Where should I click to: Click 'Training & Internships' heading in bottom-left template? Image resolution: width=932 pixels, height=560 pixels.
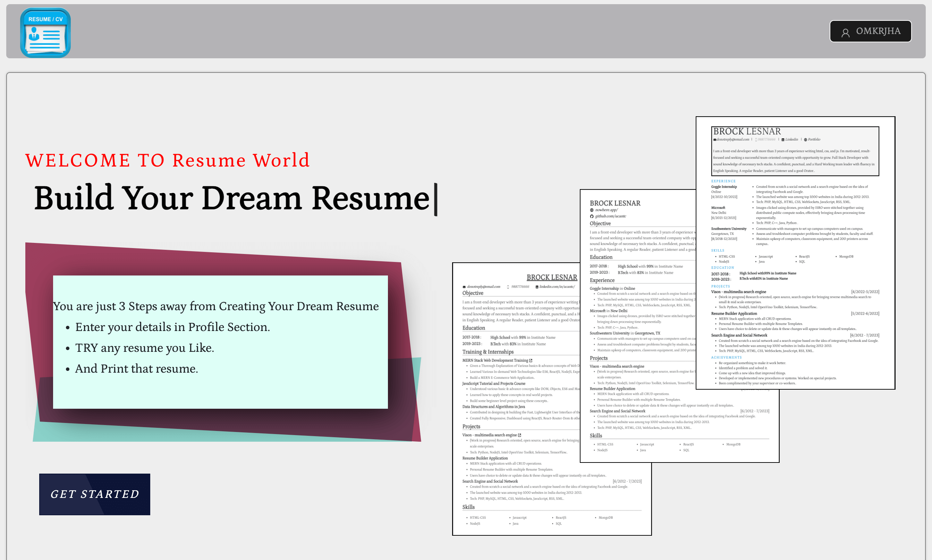(x=488, y=352)
